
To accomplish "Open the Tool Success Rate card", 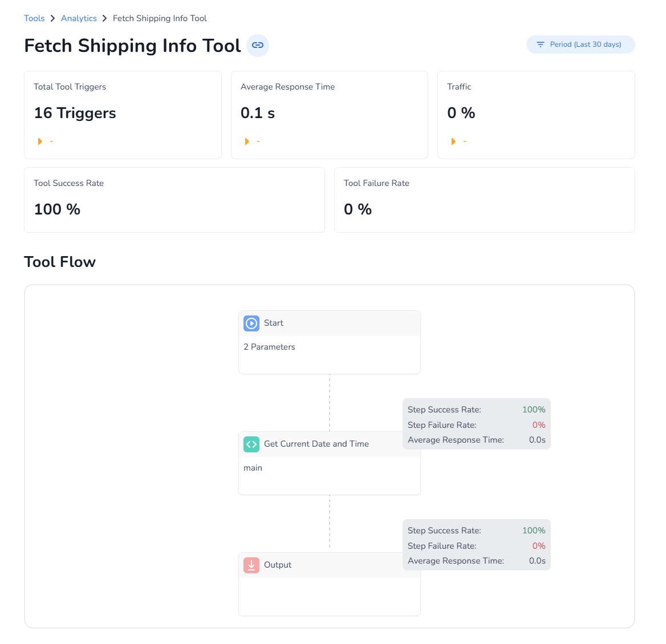I will (174, 200).
